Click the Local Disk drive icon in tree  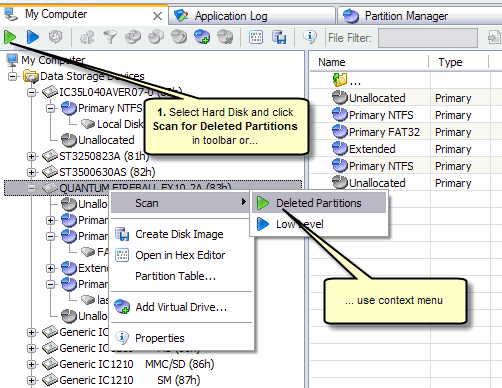tap(88, 124)
